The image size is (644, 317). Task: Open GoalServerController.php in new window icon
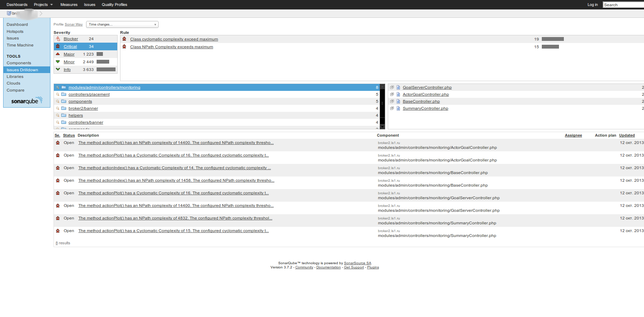tap(392, 87)
